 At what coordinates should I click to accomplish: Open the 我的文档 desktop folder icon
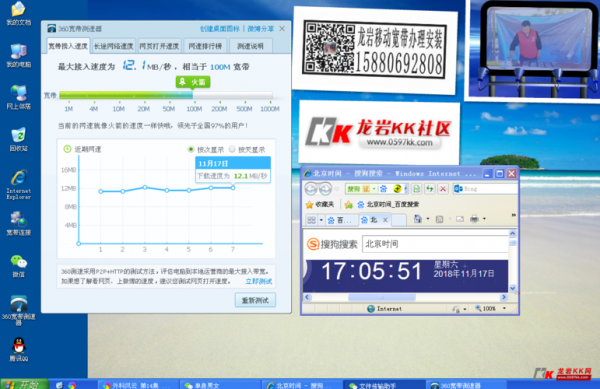pos(18,13)
